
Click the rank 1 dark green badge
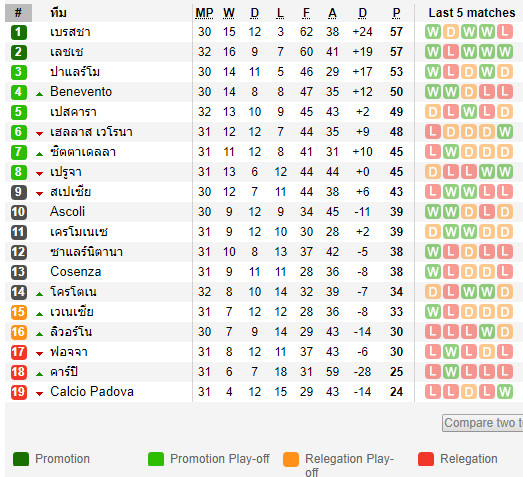pos(19,32)
